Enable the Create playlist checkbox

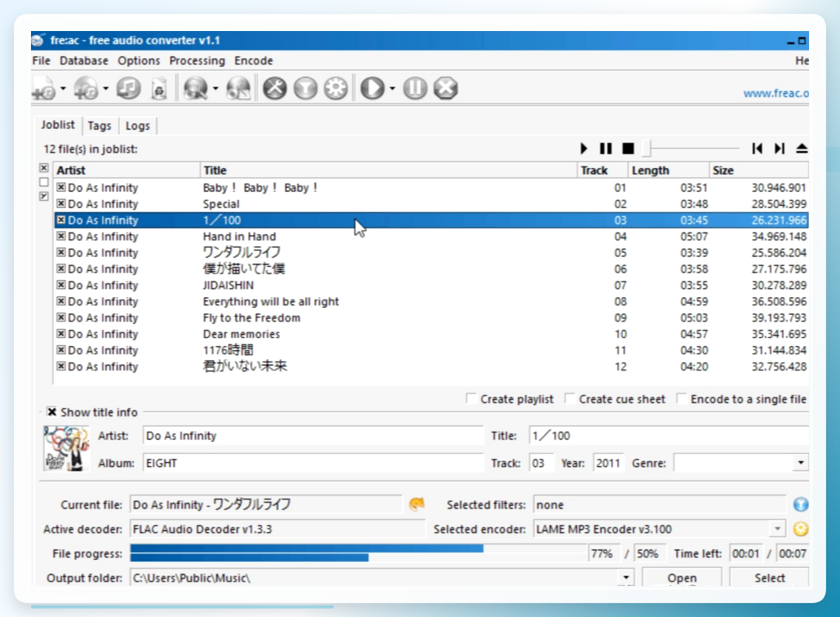471,398
